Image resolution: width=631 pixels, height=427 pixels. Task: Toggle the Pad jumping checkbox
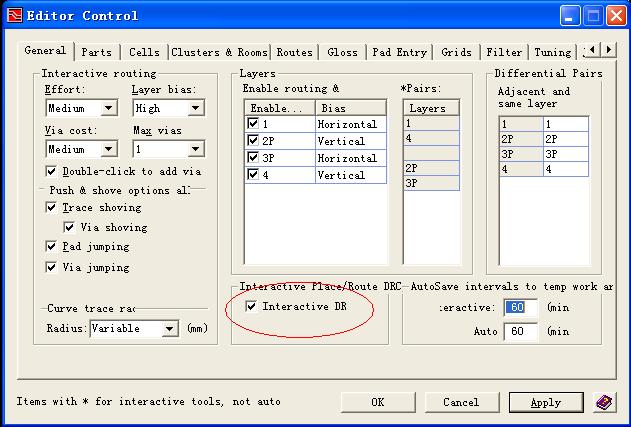[51, 246]
